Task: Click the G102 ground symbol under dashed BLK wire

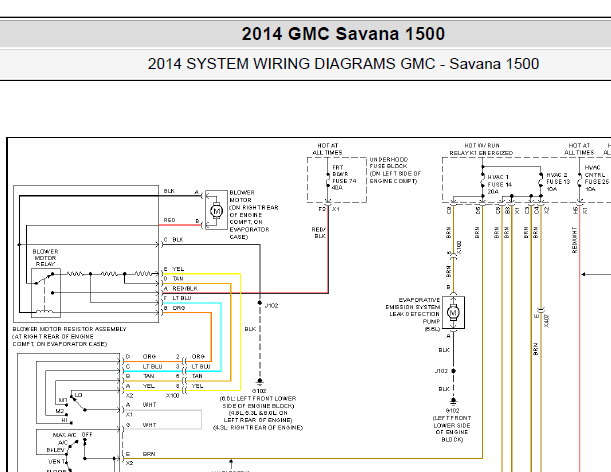Action: [260, 381]
